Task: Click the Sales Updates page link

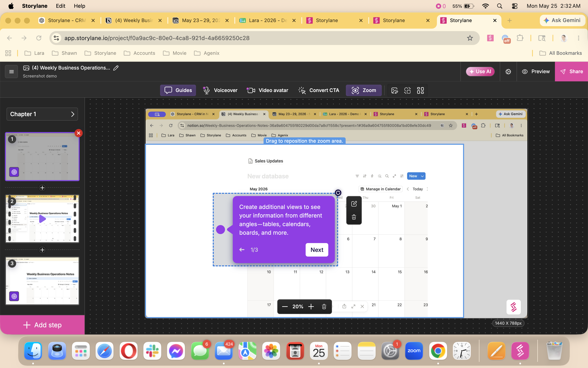Action: click(266, 161)
